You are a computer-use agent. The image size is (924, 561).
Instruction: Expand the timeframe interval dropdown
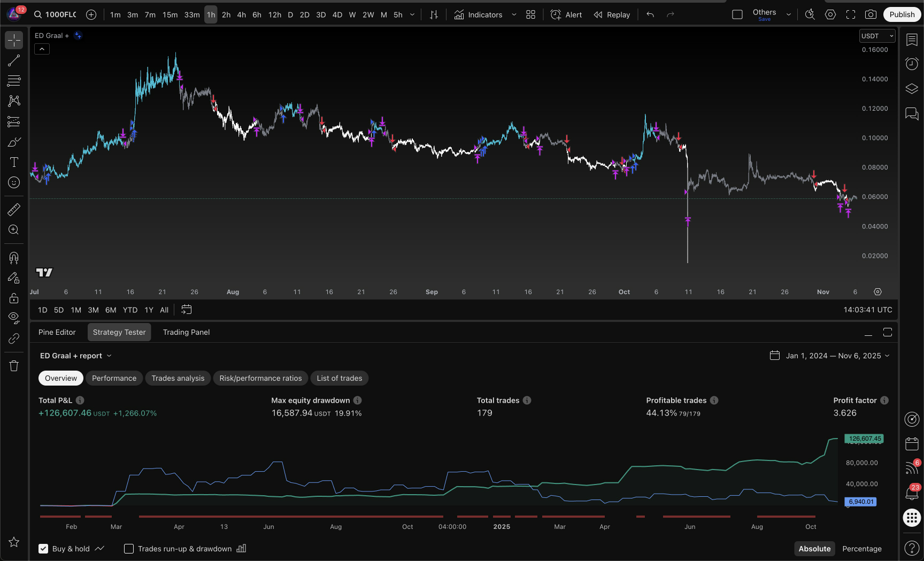coord(412,15)
